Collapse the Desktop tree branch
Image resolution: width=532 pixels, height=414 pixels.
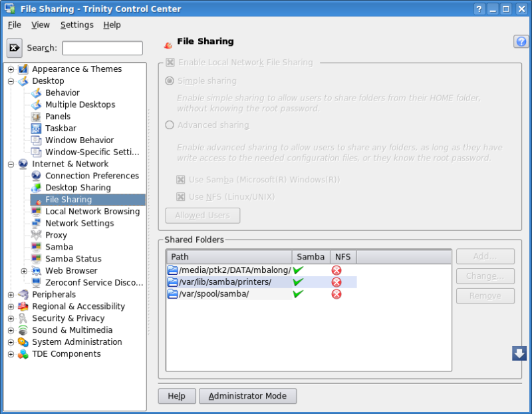click(11, 81)
